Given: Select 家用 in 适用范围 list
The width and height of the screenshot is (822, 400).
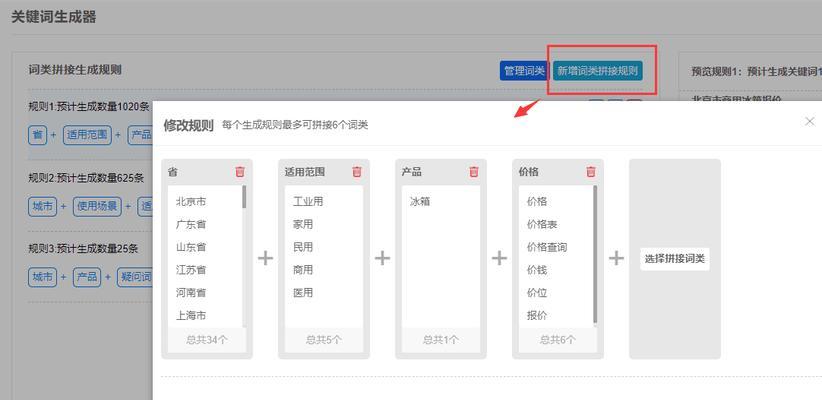Looking at the screenshot, I should pyautogui.click(x=303, y=224).
